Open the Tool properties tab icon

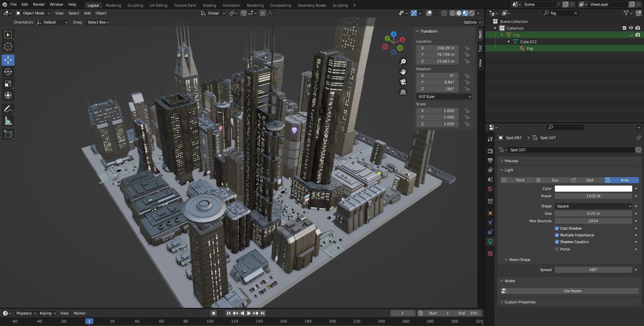[490, 139]
